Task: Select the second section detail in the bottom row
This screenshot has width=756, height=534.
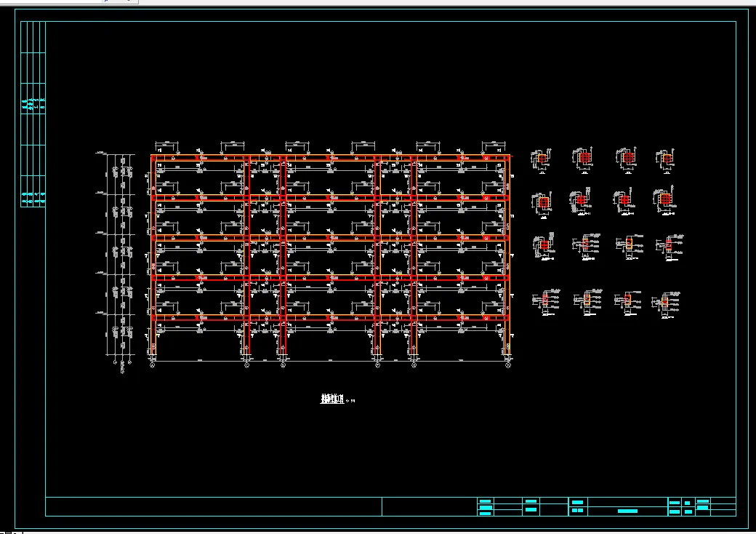Action: pyautogui.click(x=588, y=303)
